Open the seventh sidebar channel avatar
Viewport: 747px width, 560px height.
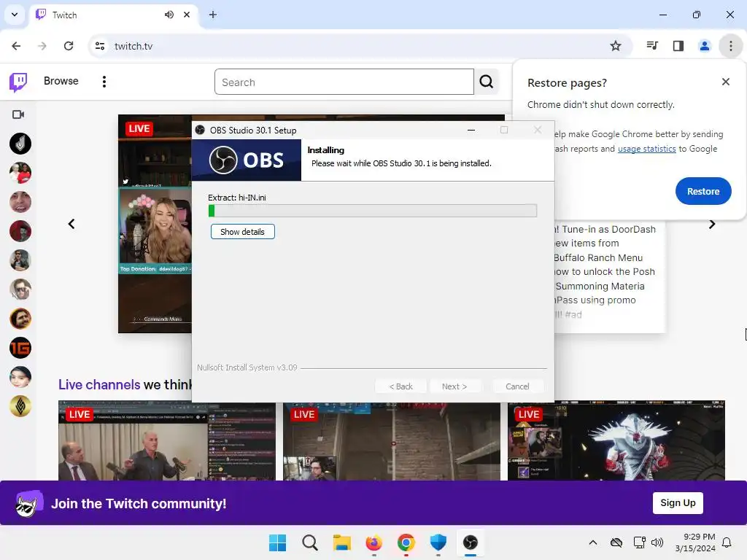tap(20, 319)
